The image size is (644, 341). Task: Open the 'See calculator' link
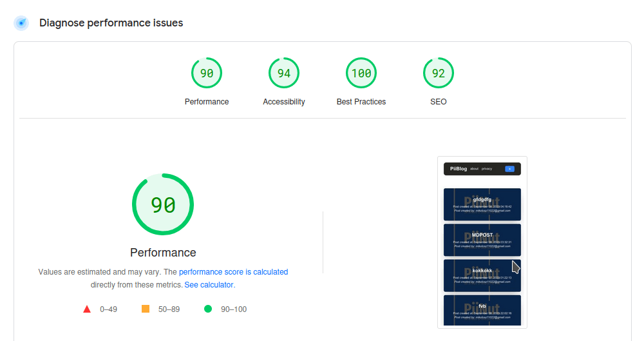coord(209,284)
